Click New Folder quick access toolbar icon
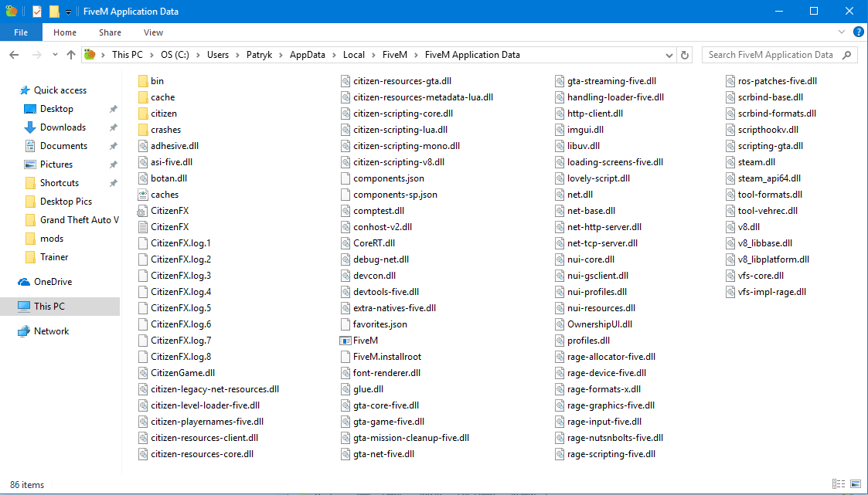 coord(53,11)
